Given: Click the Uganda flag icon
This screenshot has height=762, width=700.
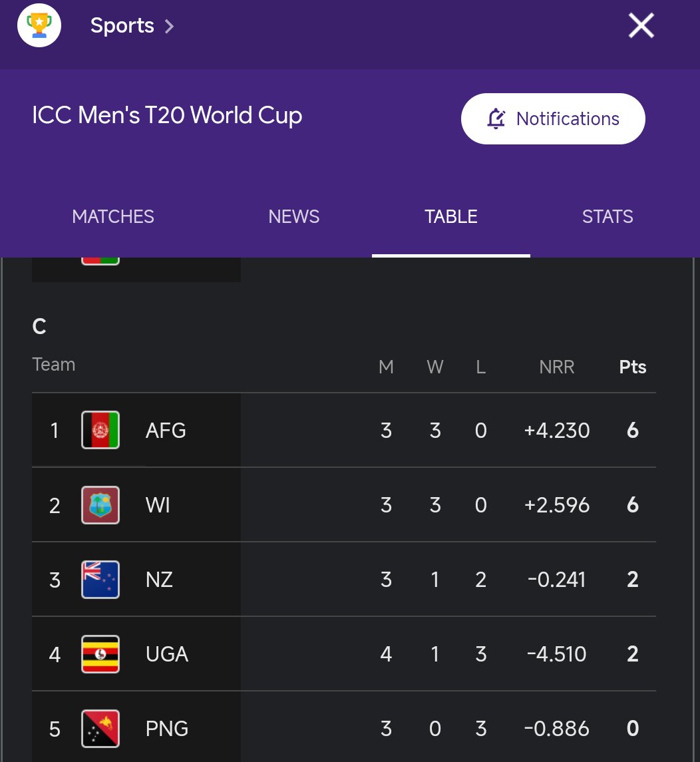Looking at the screenshot, I should tap(100, 654).
